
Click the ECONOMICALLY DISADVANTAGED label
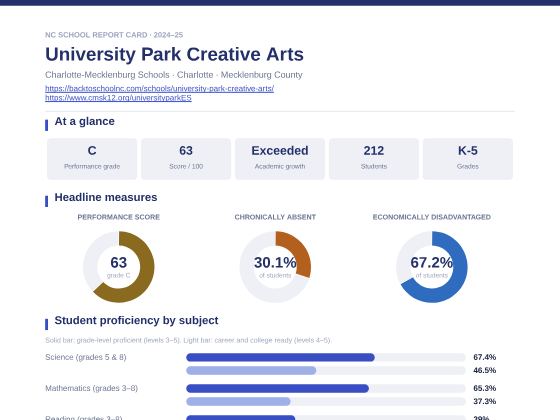431,217
